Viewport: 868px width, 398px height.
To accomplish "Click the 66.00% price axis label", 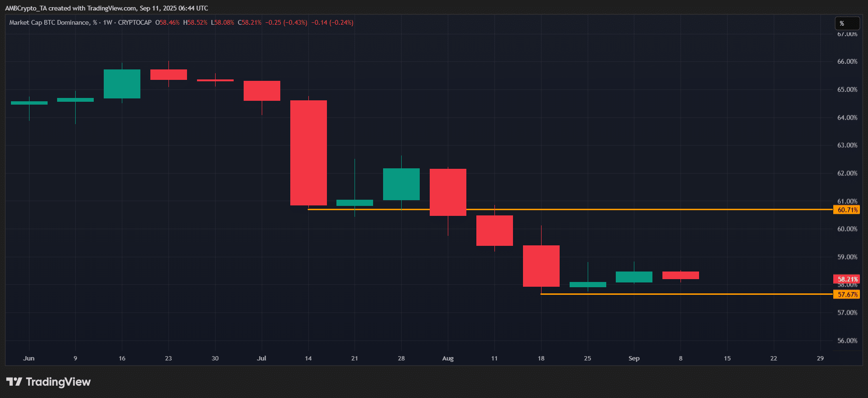I will click(x=847, y=62).
